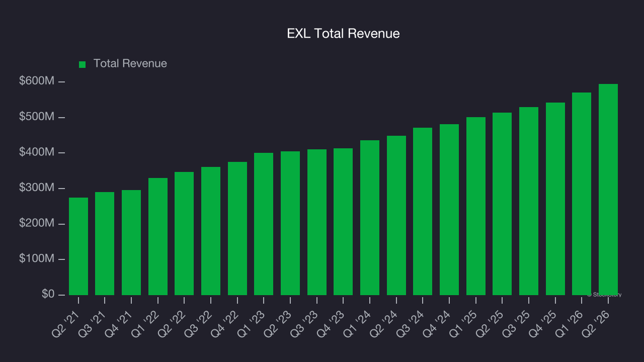Select the Q3 '25 revenue bar

(529, 201)
